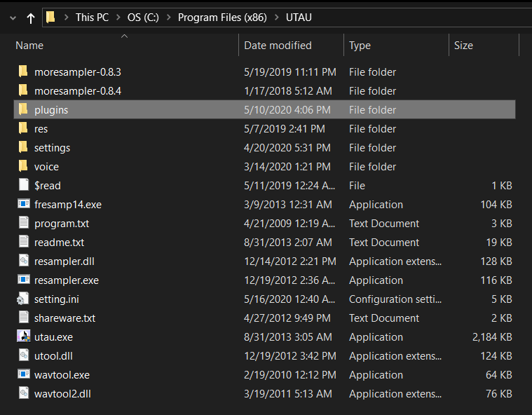Select the readme.txt document icon
The image size is (532, 415).
click(x=23, y=242)
